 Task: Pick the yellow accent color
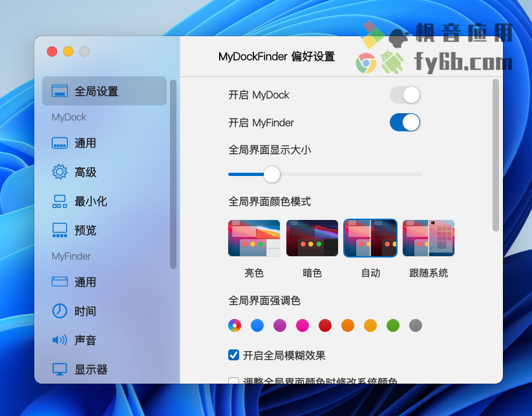tap(370, 325)
